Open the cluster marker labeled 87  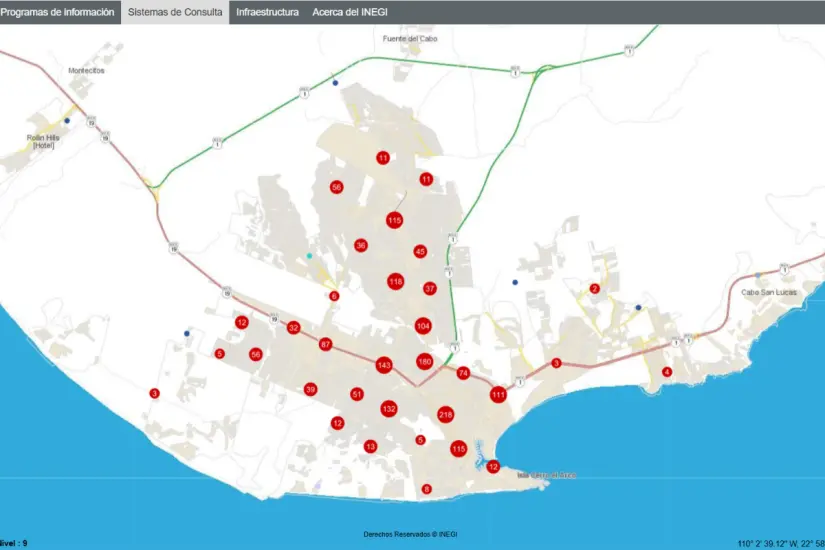[x=325, y=345]
